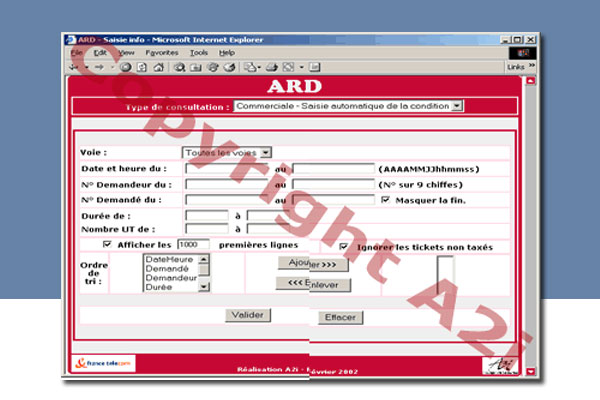
Task: Open the Media toolbar icon
Action: tap(212, 67)
